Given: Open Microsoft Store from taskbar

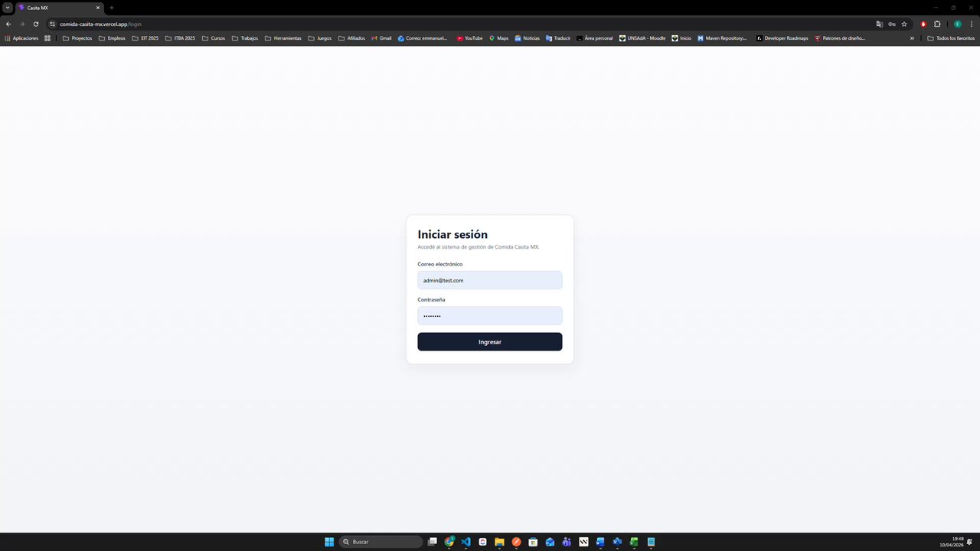Looking at the screenshot, I should click(x=533, y=542).
